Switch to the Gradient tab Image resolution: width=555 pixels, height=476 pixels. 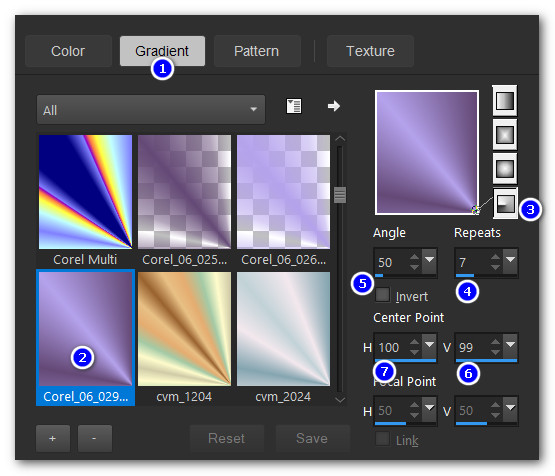point(162,51)
